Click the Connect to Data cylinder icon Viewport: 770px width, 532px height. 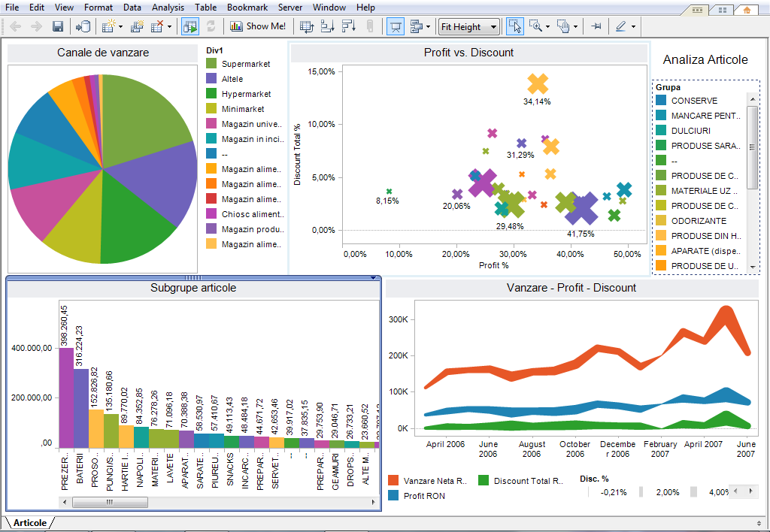tap(83, 26)
